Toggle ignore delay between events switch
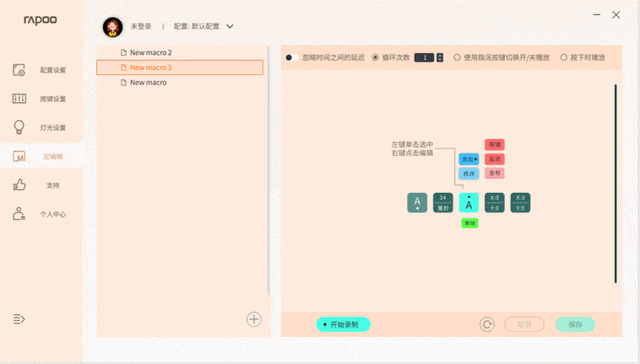 (x=292, y=58)
